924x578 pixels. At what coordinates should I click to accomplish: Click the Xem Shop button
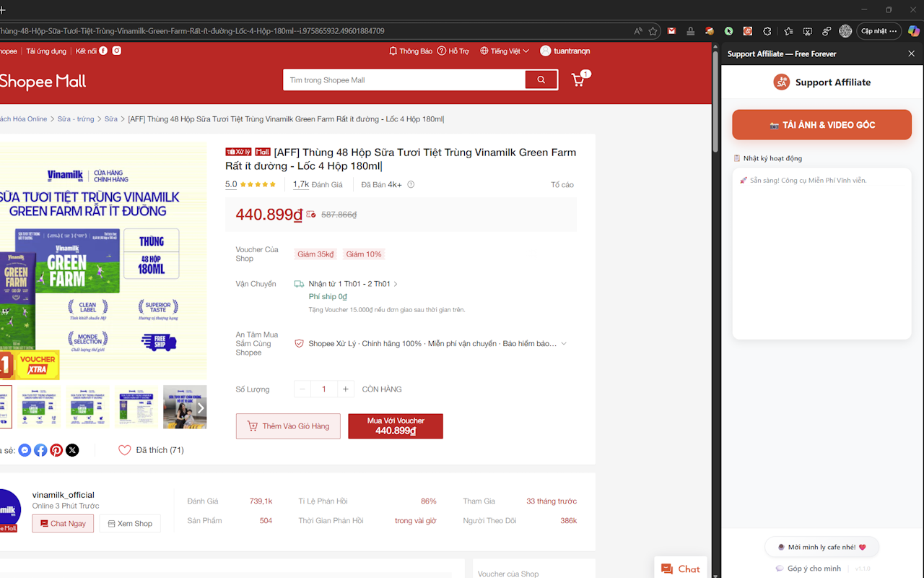(x=130, y=524)
